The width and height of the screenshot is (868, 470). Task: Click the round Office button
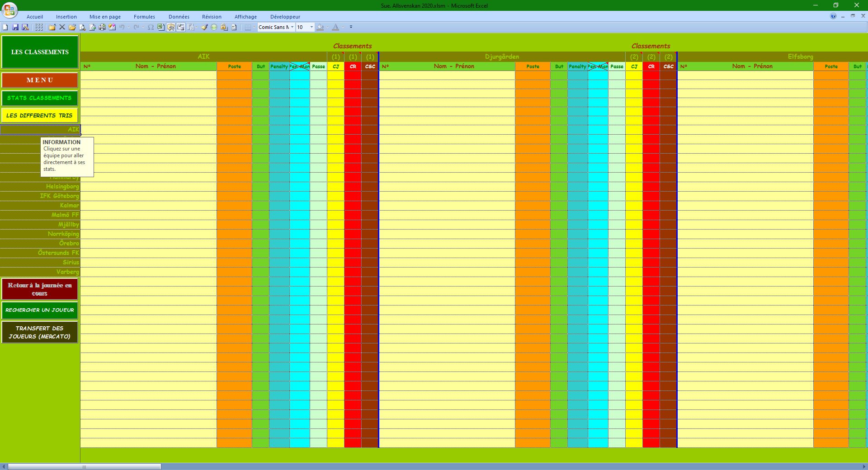(9, 10)
